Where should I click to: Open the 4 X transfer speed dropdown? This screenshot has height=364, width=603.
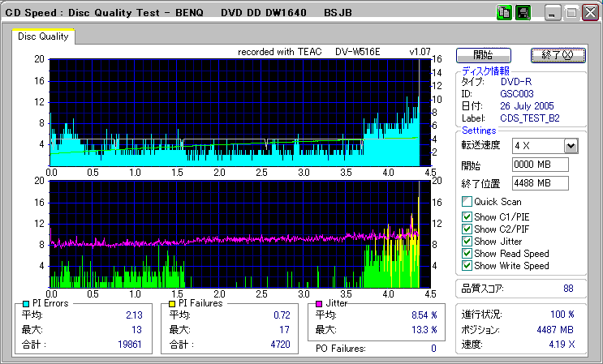[571, 145]
